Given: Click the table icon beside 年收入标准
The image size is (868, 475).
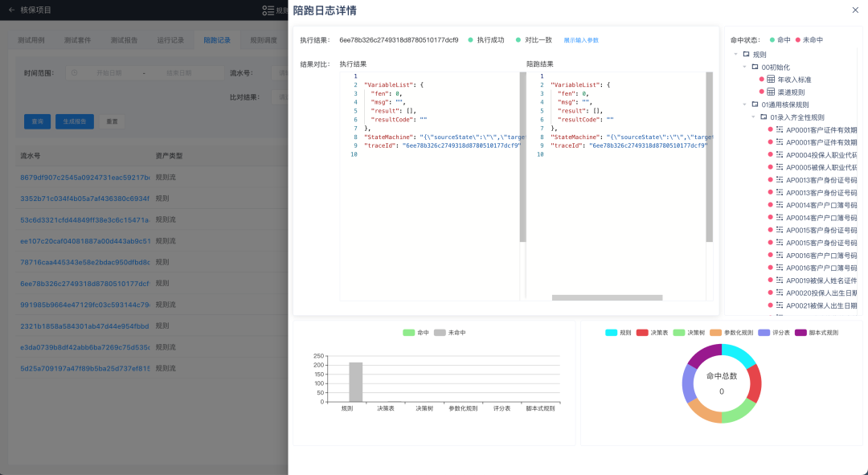Looking at the screenshot, I should pyautogui.click(x=771, y=80).
